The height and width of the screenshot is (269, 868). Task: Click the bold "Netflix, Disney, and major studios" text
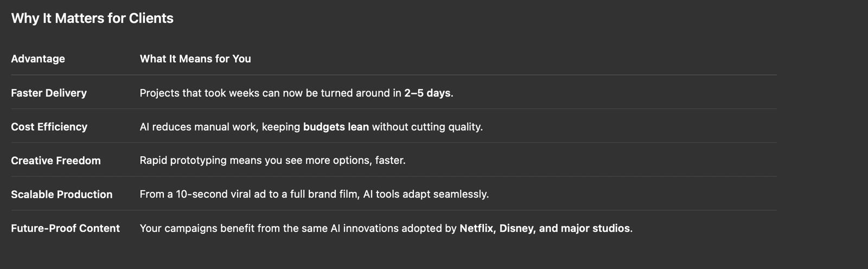click(x=545, y=228)
